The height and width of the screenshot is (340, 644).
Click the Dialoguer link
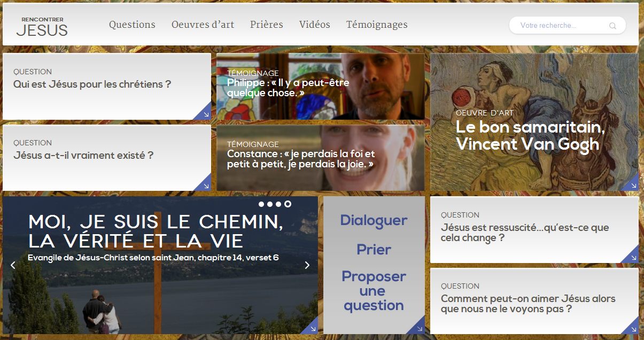374,220
